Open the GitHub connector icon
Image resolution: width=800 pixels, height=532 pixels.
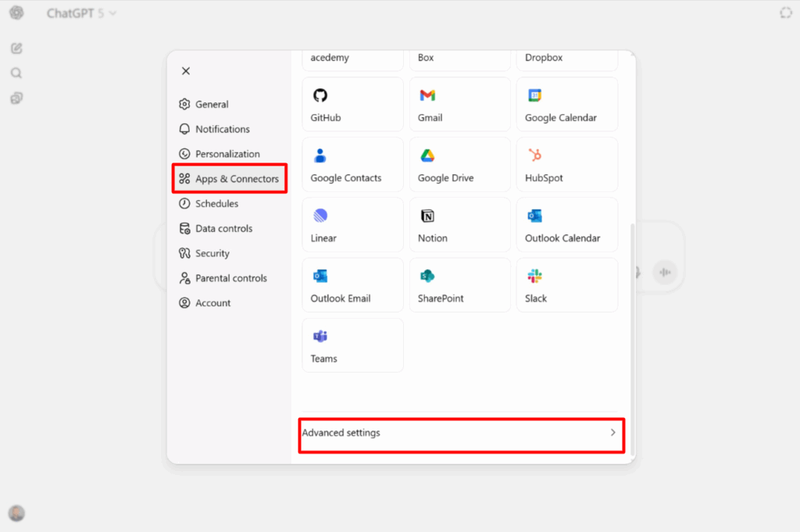pos(320,96)
